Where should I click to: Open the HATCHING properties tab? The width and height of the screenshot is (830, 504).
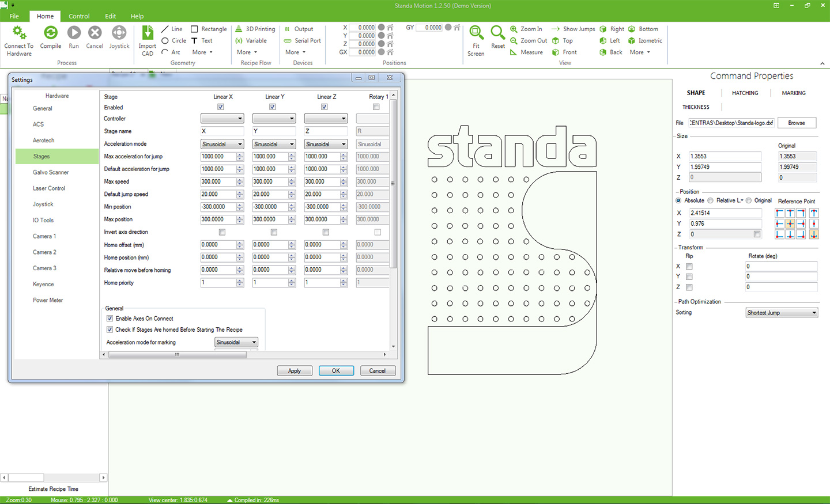[x=745, y=93]
